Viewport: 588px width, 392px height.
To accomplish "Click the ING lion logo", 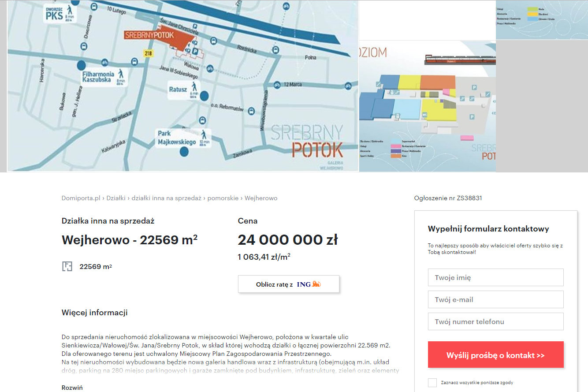I will click(x=316, y=284).
